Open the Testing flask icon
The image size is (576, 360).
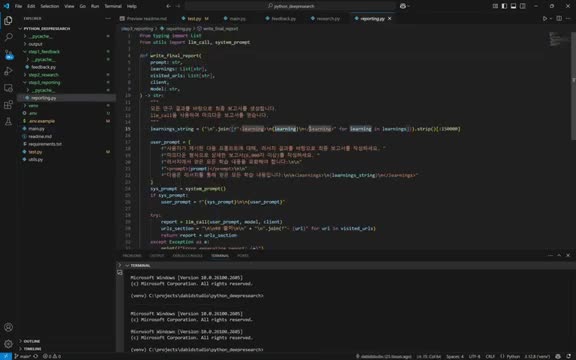[x=8, y=122]
